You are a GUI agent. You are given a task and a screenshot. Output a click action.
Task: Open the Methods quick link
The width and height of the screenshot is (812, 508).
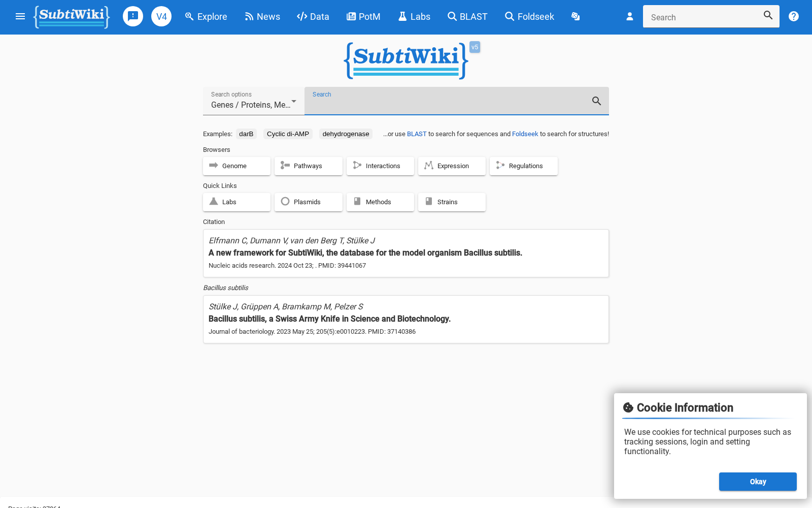pos(380,202)
